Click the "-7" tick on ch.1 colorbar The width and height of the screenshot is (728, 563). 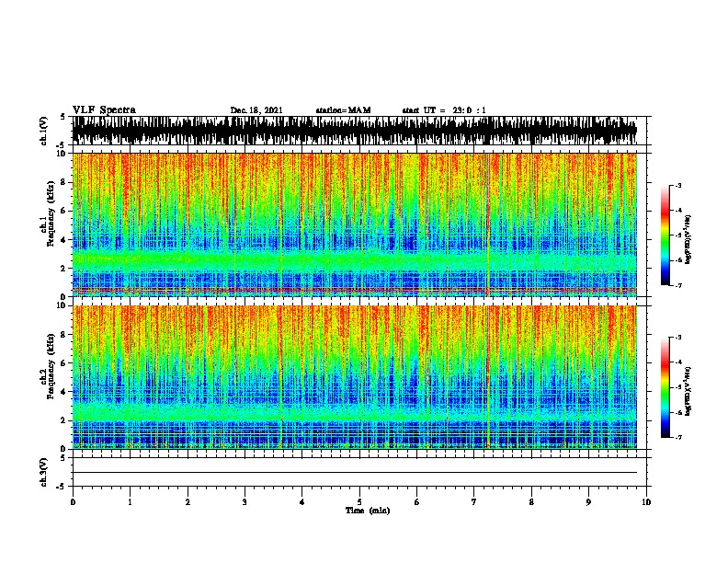(678, 285)
